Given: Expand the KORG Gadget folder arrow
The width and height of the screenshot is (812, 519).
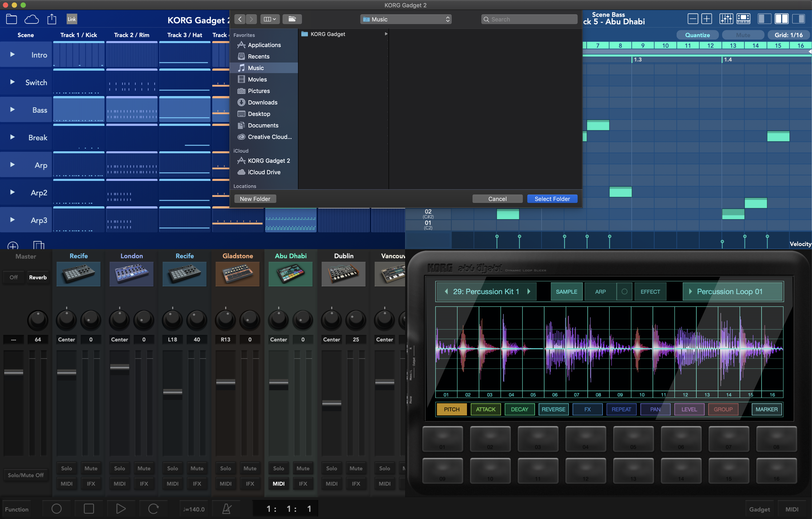Looking at the screenshot, I should pos(386,34).
